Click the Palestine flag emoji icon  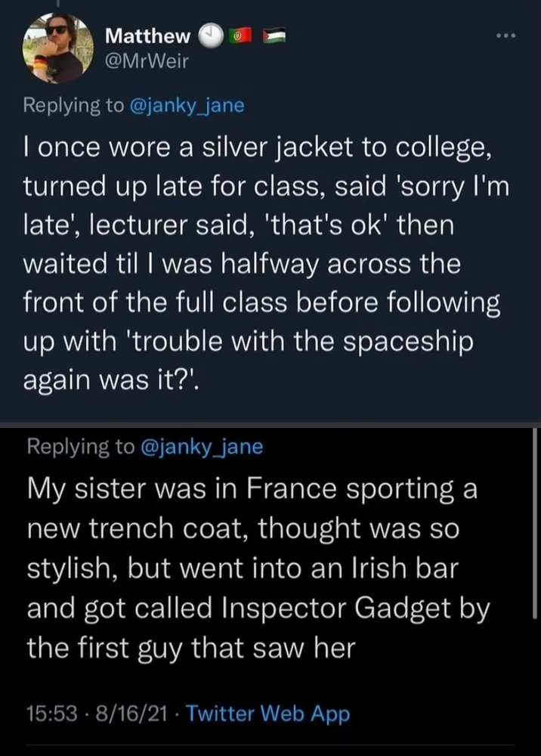[x=270, y=35]
